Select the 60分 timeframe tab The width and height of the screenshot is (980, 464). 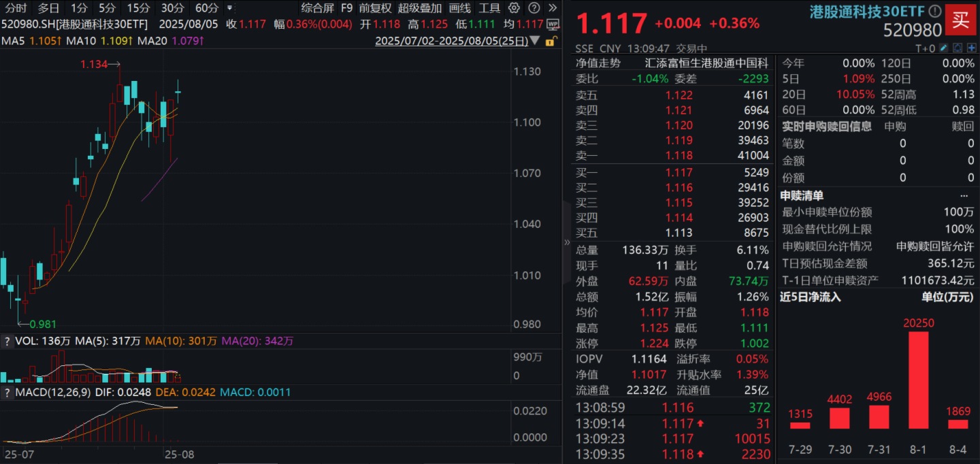pyautogui.click(x=207, y=8)
